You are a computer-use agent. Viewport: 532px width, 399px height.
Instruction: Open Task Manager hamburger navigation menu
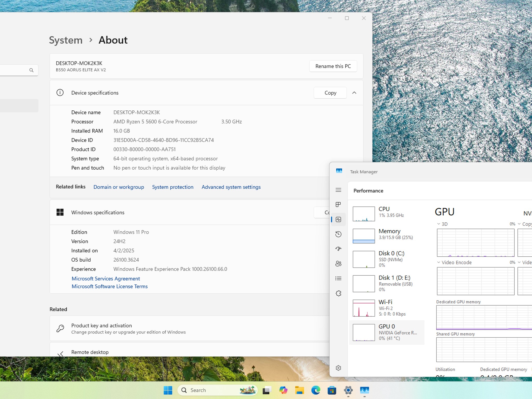click(x=338, y=190)
